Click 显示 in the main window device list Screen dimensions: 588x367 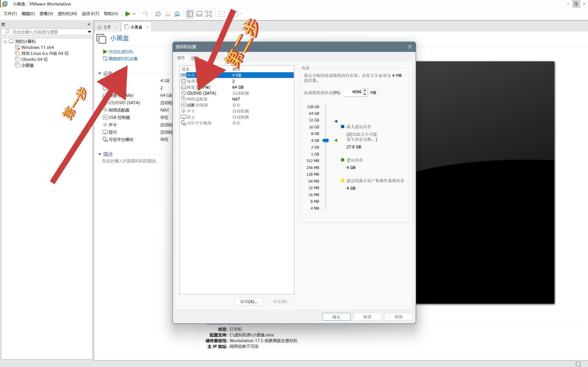point(113,132)
